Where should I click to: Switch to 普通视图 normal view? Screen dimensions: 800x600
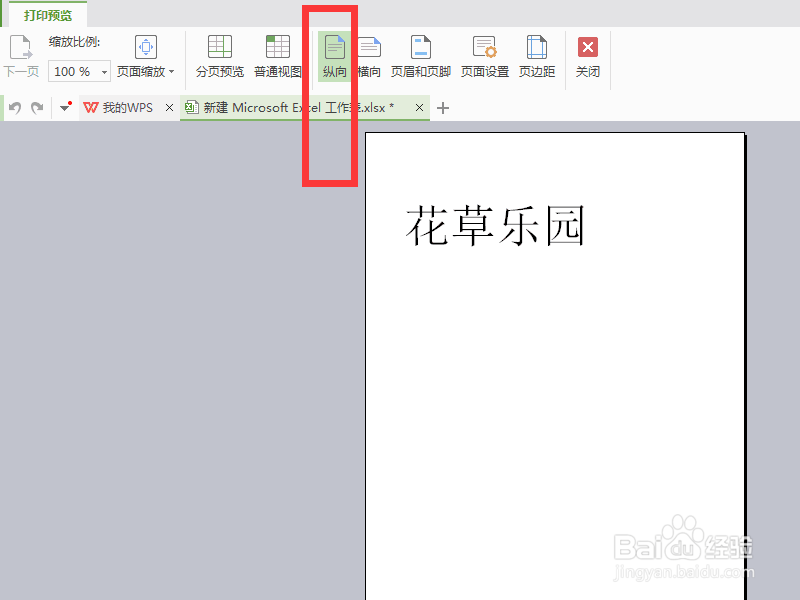(x=277, y=55)
